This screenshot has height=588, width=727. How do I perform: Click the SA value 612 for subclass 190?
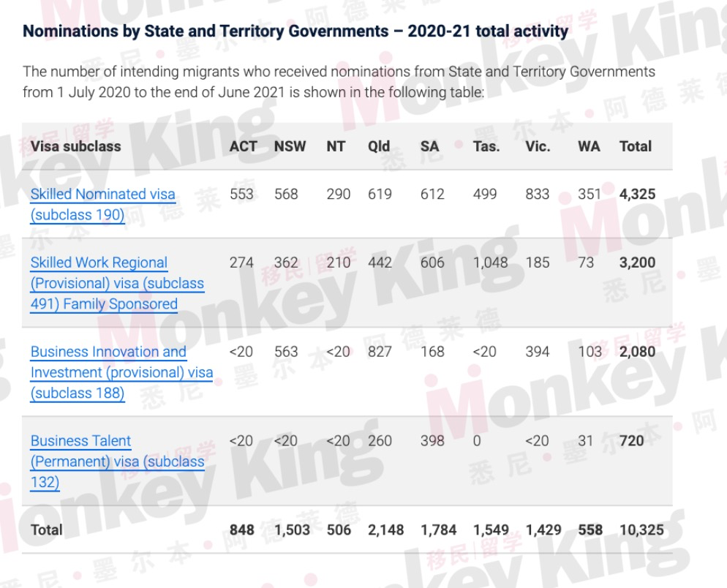point(432,194)
